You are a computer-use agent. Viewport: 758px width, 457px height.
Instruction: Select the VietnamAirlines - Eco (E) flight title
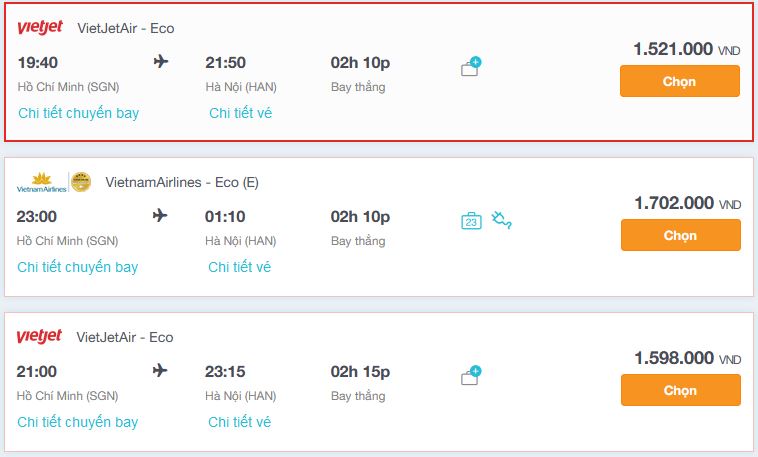182,182
